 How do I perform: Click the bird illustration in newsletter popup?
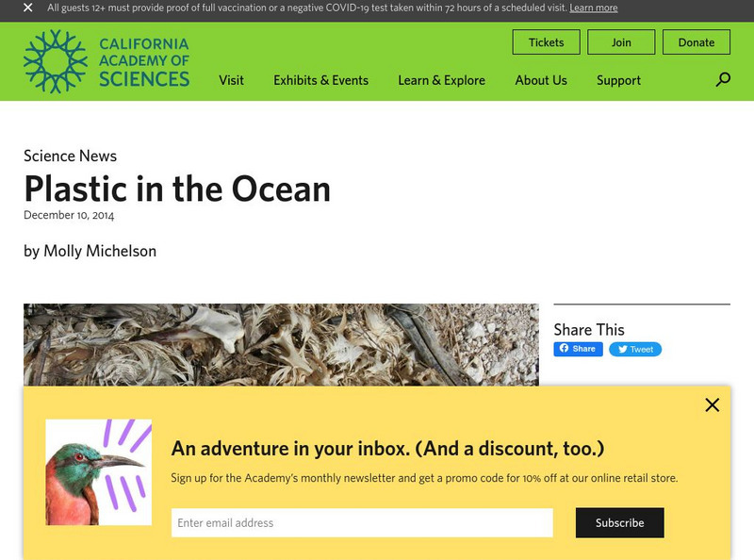coord(98,471)
